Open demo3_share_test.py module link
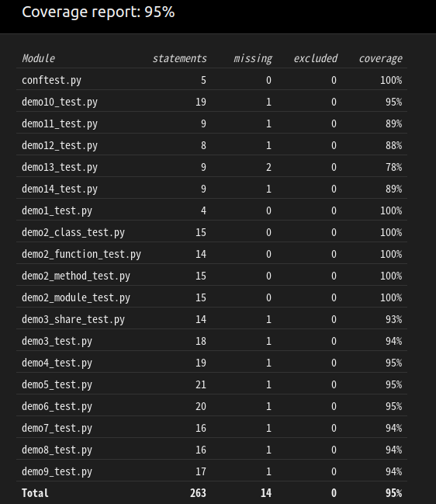 coord(73,319)
